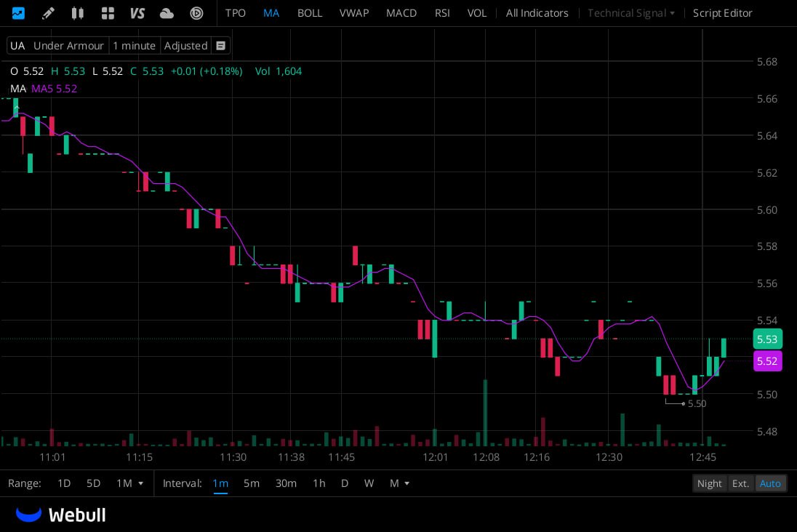Click the 5.48 price axis label
The width and height of the screenshot is (797, 532).
click(x=767, y=432)
